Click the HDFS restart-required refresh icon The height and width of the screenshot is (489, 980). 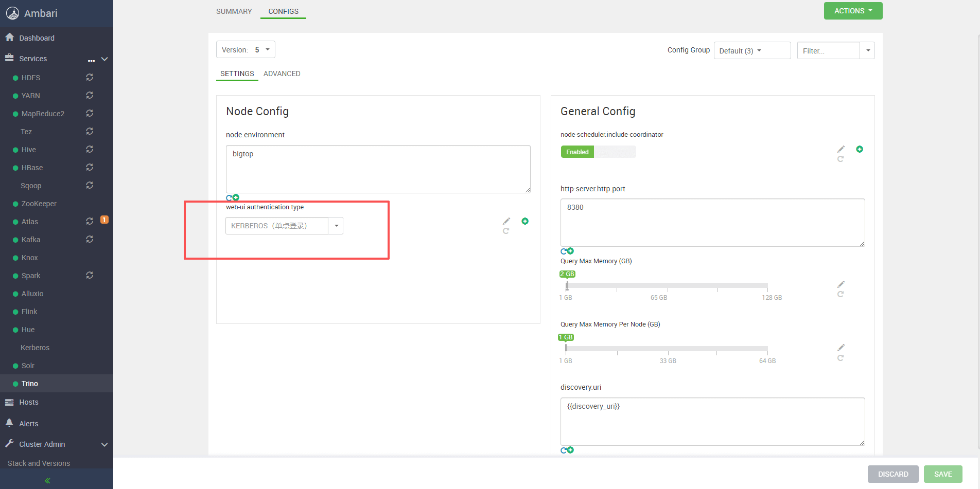[x=90, y=77]
